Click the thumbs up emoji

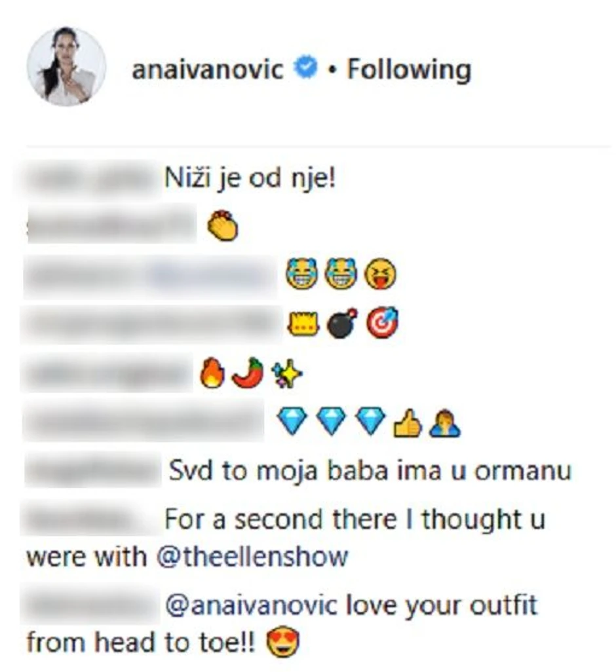click(408, 423)
